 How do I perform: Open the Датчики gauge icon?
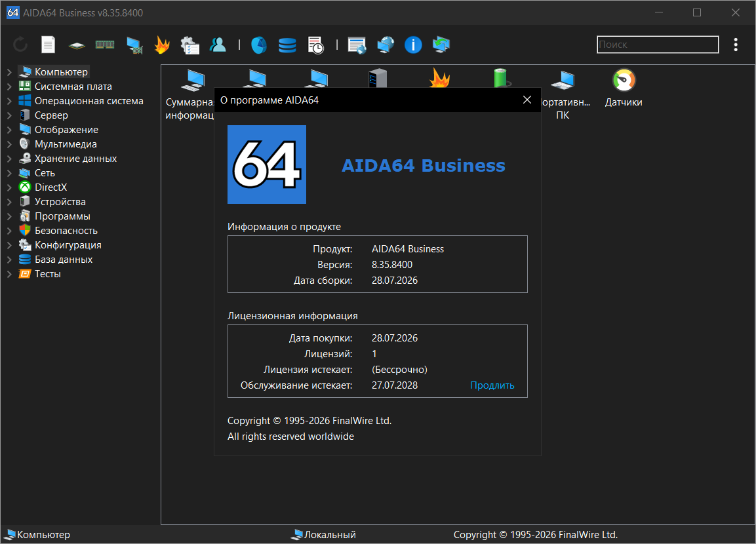pos(624,80)
